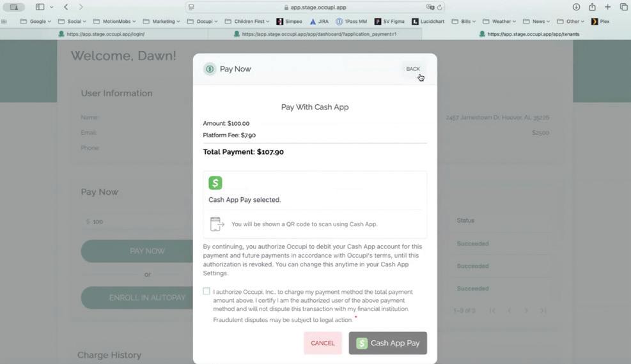Click the Safari sidebar toggle icon
The image size is (631, 364).
[40, 7]
